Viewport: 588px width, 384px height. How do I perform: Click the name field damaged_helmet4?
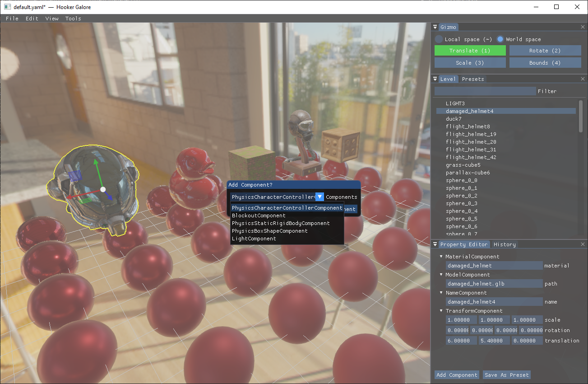494,302
